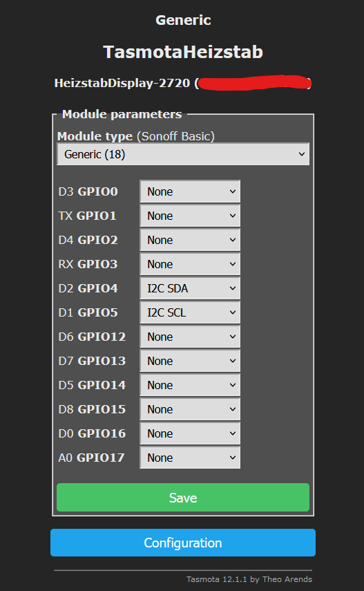Click the Module type (Sonoff Basic) label
Screen dimensions: 364x591
click(x=136, y=136)
